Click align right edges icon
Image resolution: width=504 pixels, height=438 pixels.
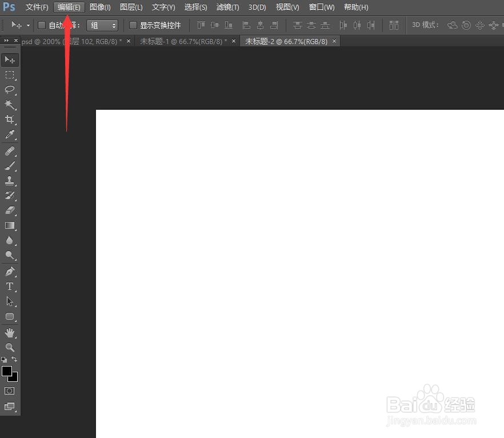pyautogui.click(x=274, y=25)
